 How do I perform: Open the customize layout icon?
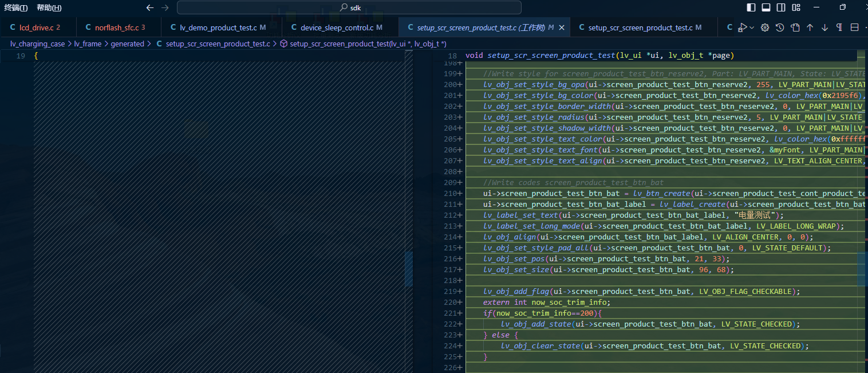(796, 7)
